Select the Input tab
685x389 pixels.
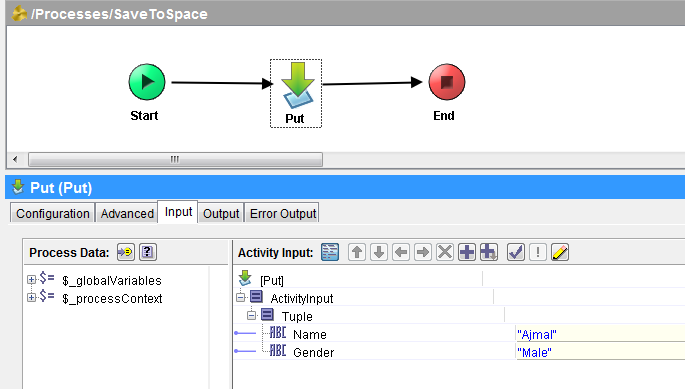[178, 212]
